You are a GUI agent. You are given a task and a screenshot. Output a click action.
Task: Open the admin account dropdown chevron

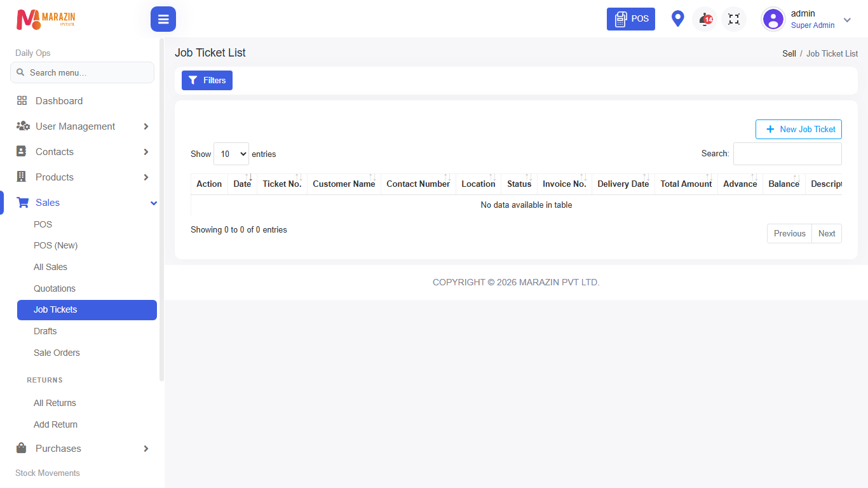point(847,20)
